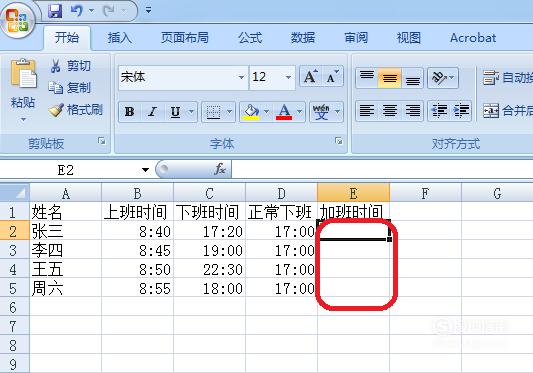Activate the 格式刷 format painter
The width and height of the screenshot is (533, 373).
(75, 110)
